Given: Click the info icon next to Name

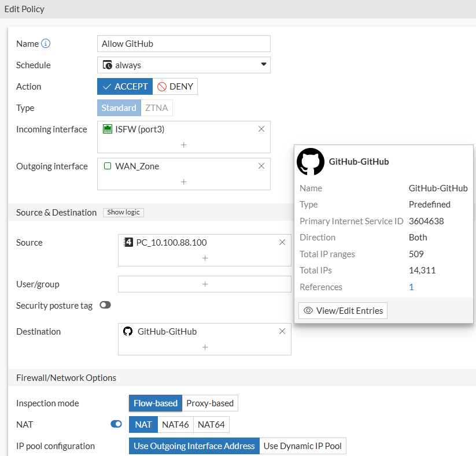Looking at the screenshot, I should tap(46, 43).
